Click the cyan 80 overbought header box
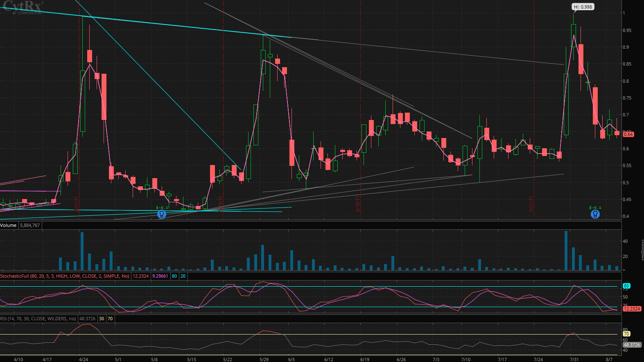Screen dimensions: 644x362 point(174,276)
